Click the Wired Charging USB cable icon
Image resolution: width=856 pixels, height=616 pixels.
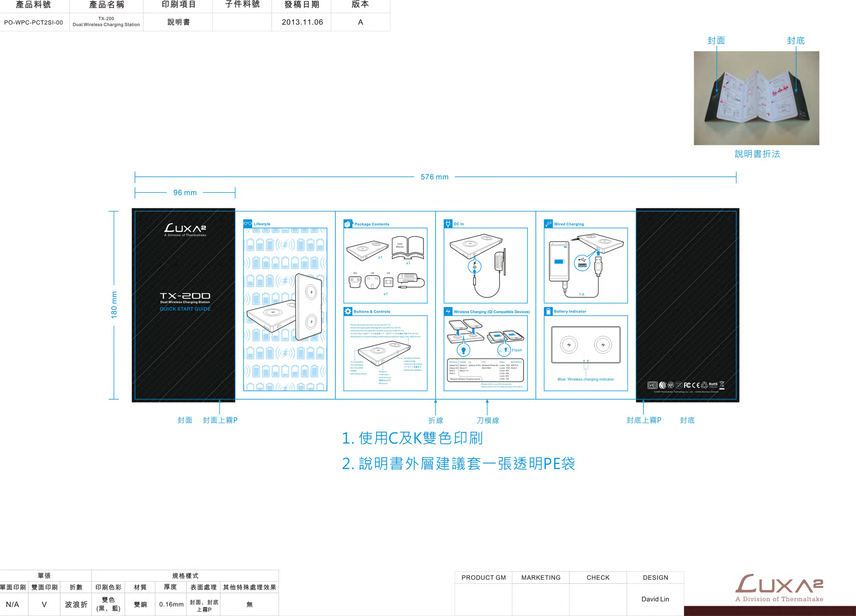coord(548,223)
